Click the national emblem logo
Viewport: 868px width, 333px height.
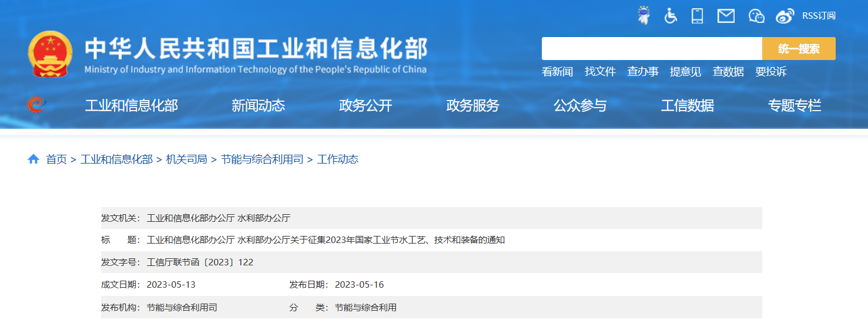click(50, 54)
